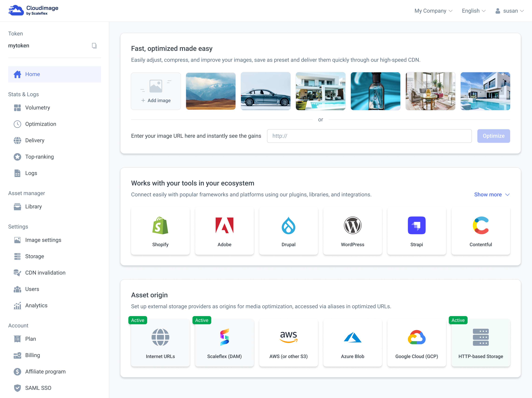The image size is (532, 398).
Task: Open the susan user account menu
Action: pos(509,11)
